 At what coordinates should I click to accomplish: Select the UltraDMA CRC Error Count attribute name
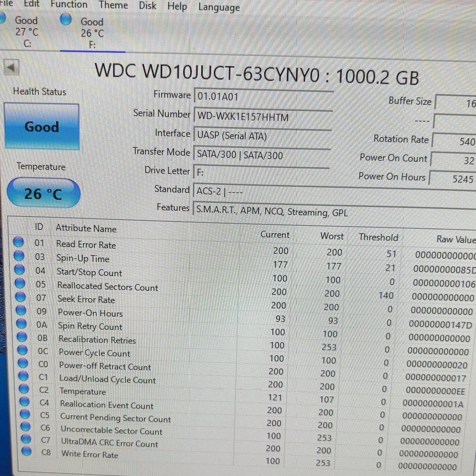click(110, 442)
